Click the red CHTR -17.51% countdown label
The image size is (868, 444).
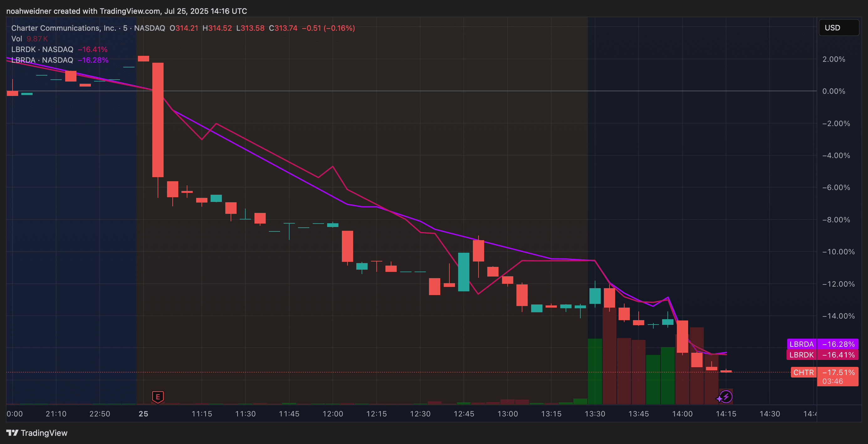(x=838, y=377)
